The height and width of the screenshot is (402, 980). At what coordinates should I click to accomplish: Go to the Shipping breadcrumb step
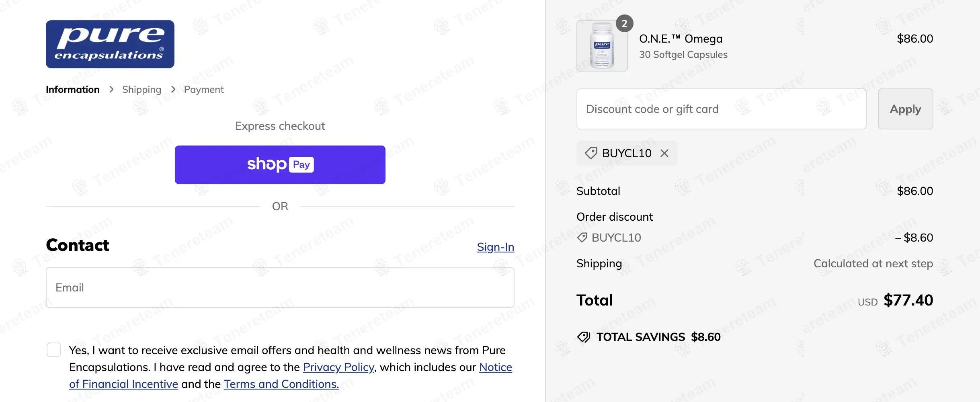pos(141,90)
